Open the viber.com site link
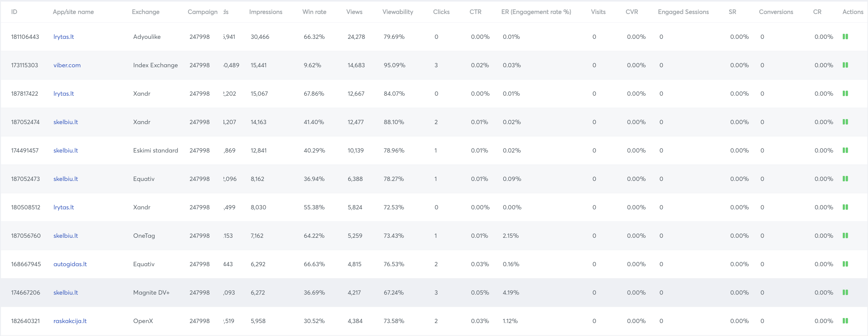This screenshot has width=868, height=336. [67, 65]
